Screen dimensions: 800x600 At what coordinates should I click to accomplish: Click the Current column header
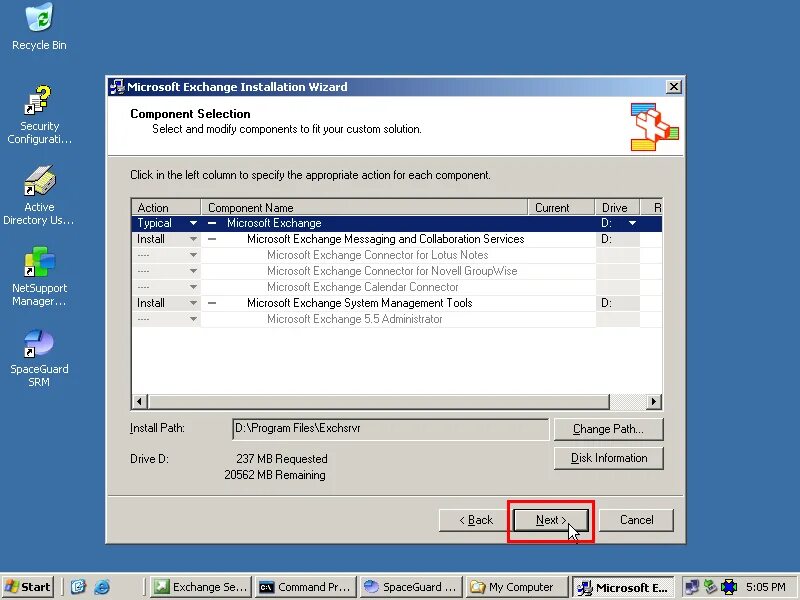(561, 208)
